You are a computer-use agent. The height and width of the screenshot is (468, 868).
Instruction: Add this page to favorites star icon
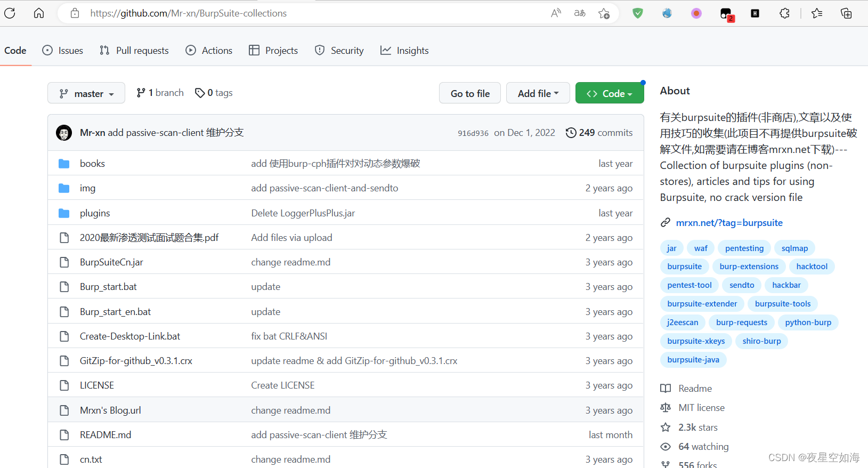604,13
